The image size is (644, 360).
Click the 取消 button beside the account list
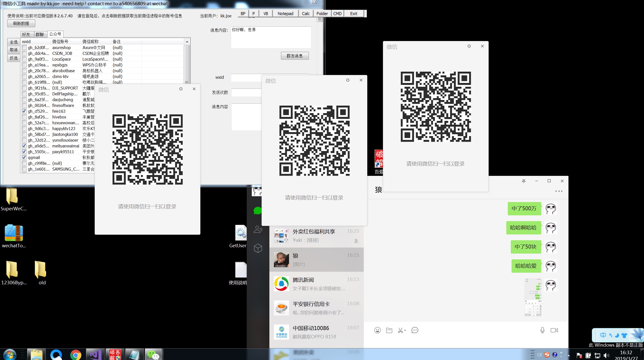(x=14, y=50)
